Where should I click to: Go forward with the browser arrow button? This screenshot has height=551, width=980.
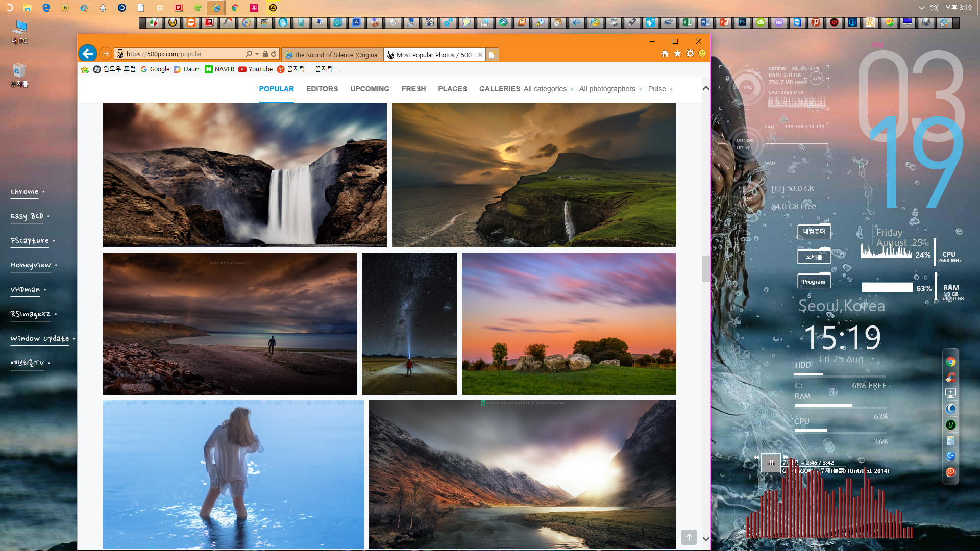click(x=105, y=54)
